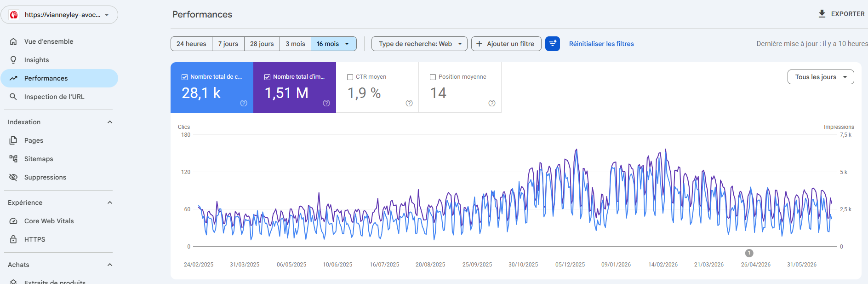Select the 3 mois date tab
Screen dimensions: 868x284
tap(295, 44)
